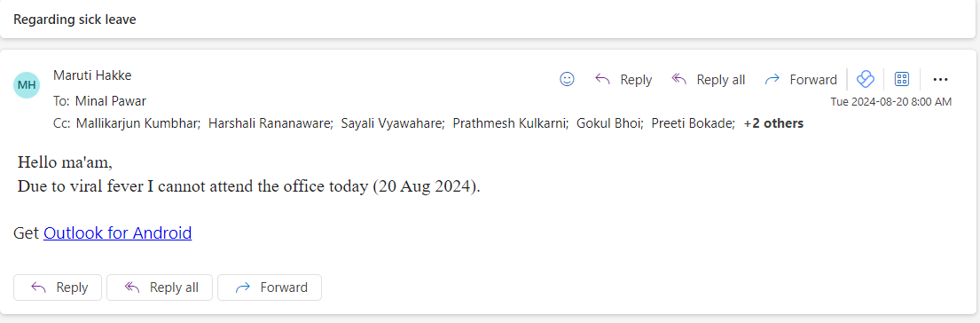
Task: Select Cc recipient Preeti Bokade
Action: click(694, 123)
